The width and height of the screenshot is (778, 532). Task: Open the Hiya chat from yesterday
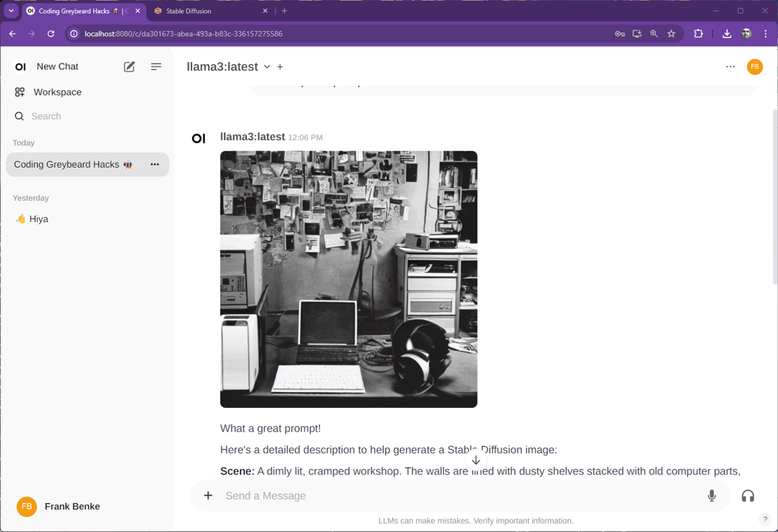[38, 219]
